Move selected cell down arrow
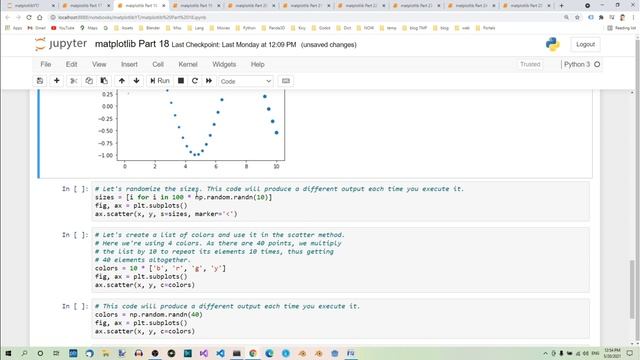 (x=136, y=81)
